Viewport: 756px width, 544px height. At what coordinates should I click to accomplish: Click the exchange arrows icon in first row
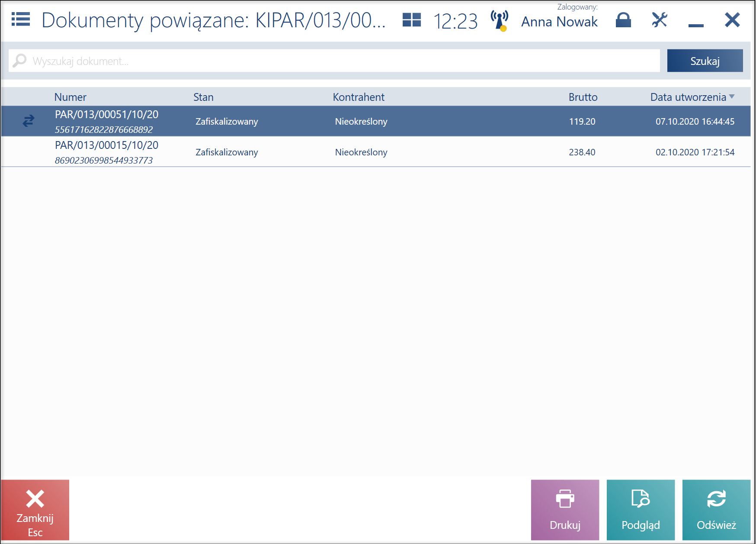click(29, 121)
